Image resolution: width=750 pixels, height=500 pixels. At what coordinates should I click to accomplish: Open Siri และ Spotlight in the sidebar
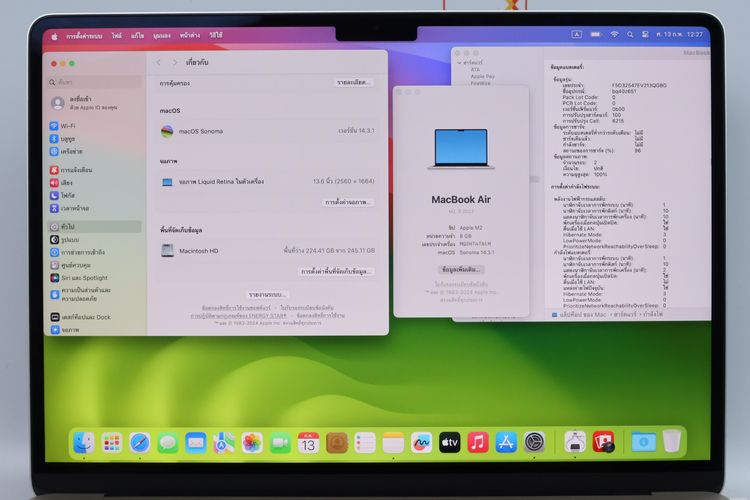coord(95,278)
